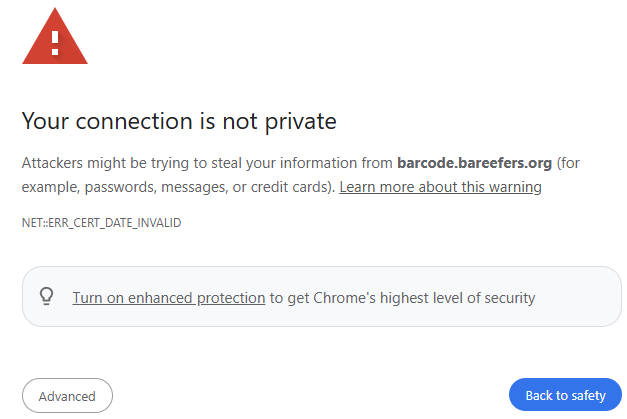Click the Chrome's highest level of security text
Screen dimensions: 627x419
[424, 298]
